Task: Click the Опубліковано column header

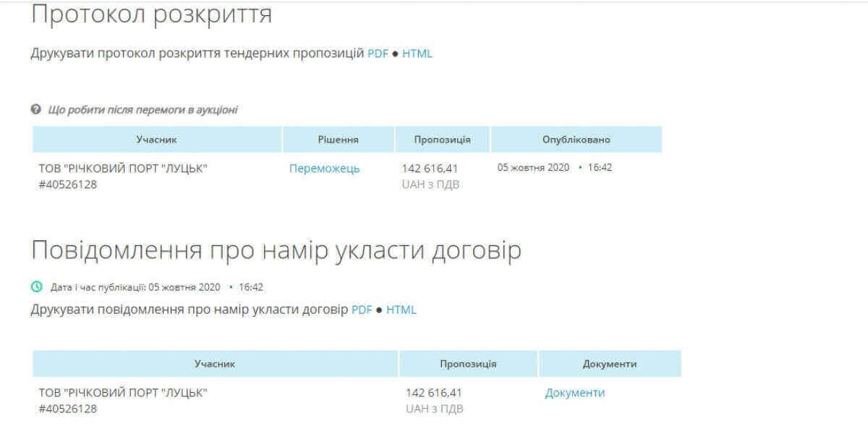Action: click(576, 140)
